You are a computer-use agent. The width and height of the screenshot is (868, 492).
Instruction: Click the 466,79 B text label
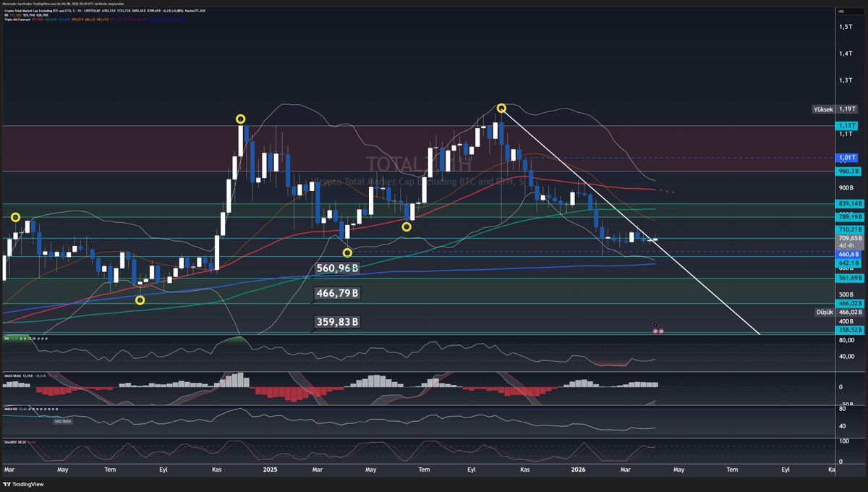(x=338, y=294)
